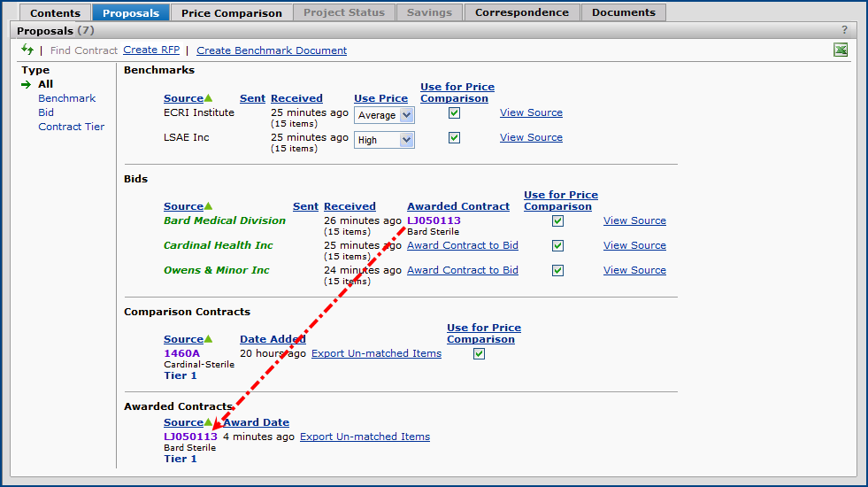This screenshot has width=868, height=487.
Task: Click the Awarded Contracts Source sort arrow
Action: pos(209,422)
